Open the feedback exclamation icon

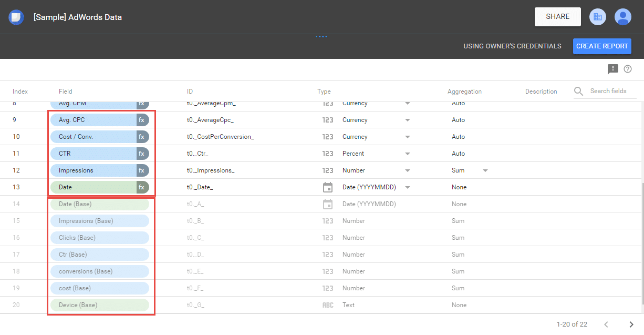[x=612, y=69]
